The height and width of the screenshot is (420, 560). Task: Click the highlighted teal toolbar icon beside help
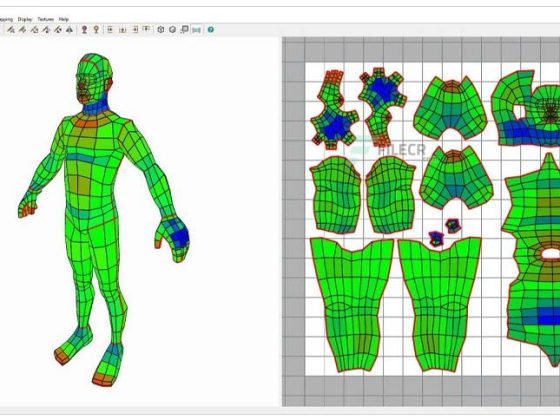click(x=196, y=30)
